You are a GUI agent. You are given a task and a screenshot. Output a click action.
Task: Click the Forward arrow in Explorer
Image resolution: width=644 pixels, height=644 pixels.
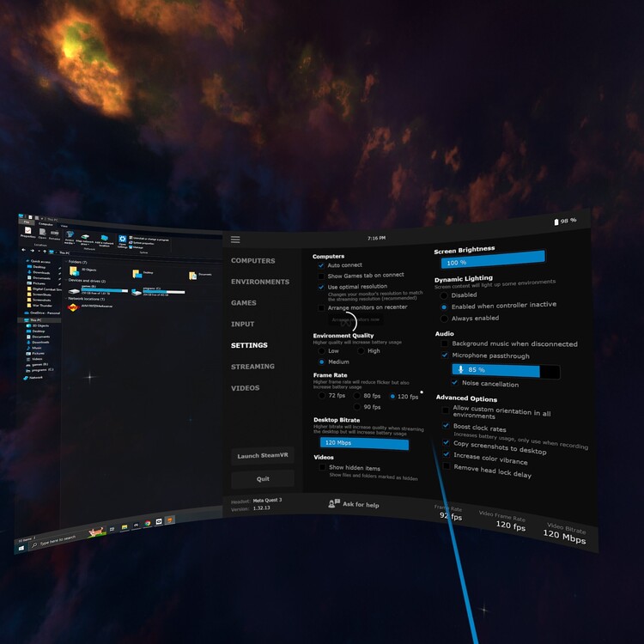pos(32,251)
